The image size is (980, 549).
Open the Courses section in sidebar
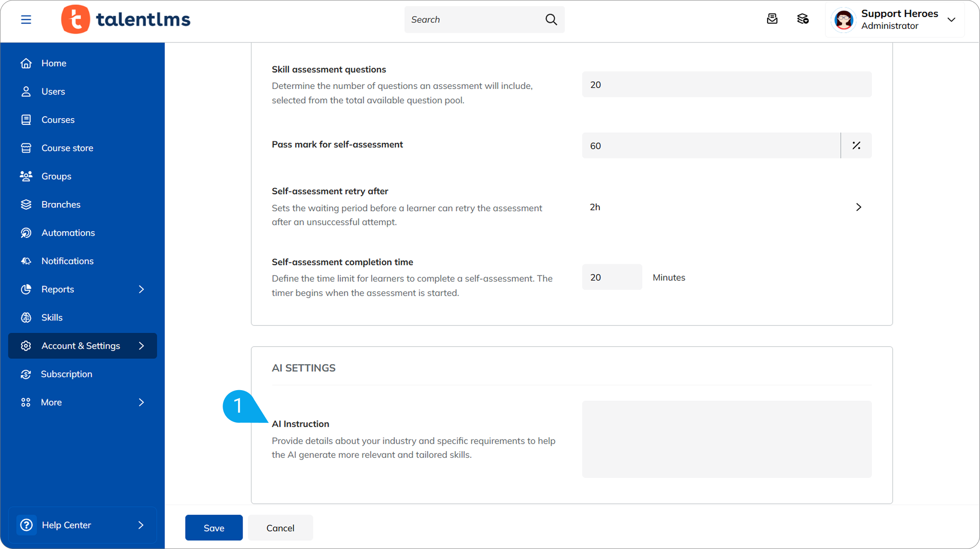point(57,119)
